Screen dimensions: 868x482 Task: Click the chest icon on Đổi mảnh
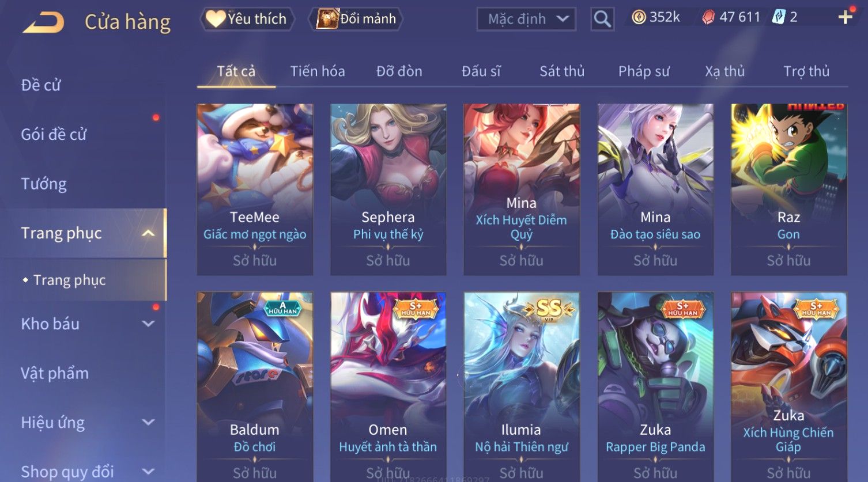(x=327, y=19)
